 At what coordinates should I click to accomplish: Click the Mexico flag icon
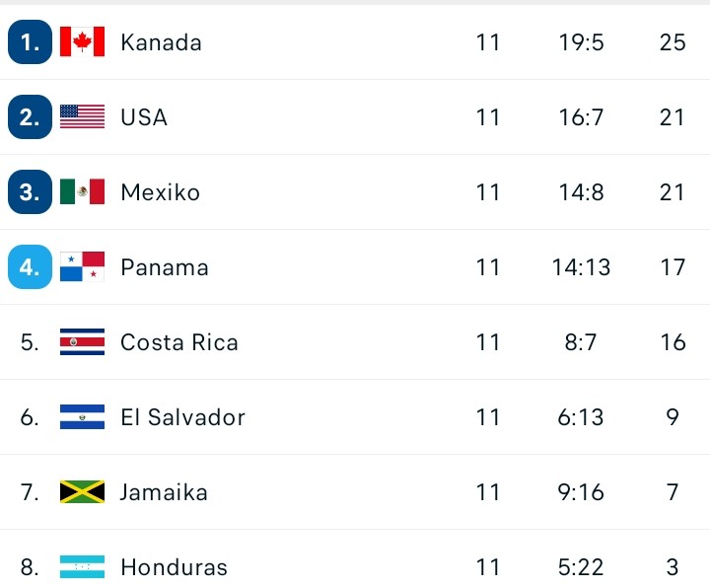tap(82, 191)
